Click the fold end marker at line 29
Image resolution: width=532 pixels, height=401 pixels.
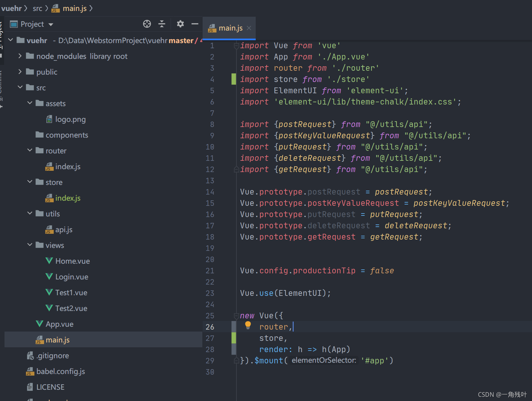pos(236,361)
